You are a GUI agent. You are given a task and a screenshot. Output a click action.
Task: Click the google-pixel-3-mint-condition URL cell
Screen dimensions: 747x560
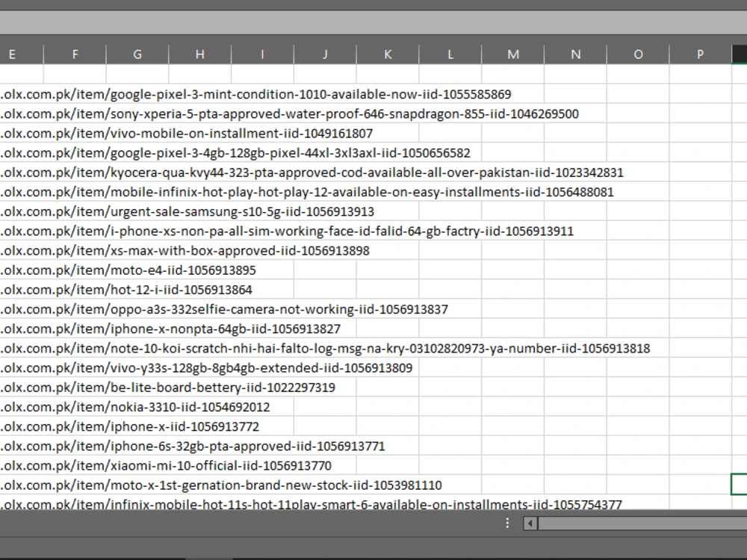255,94
